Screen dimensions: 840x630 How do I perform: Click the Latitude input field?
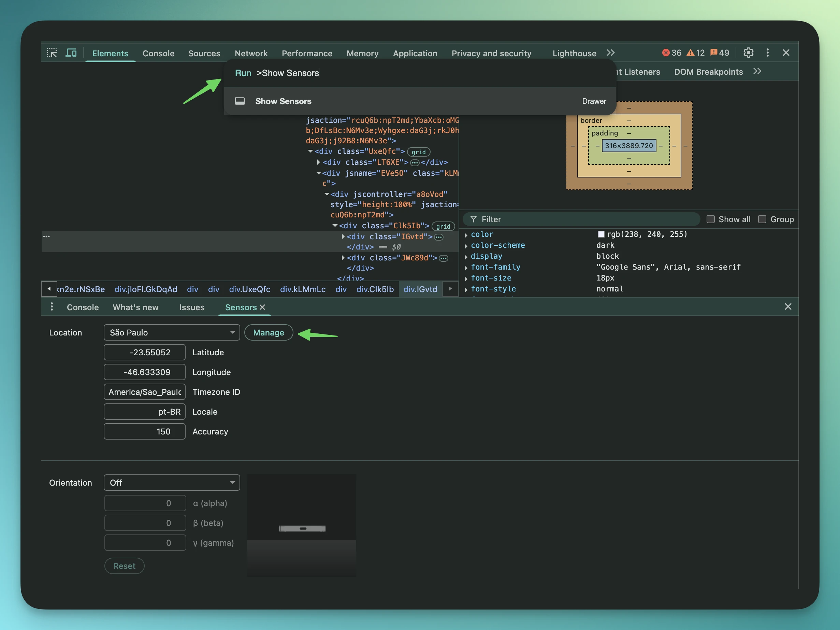click(144, 352)
